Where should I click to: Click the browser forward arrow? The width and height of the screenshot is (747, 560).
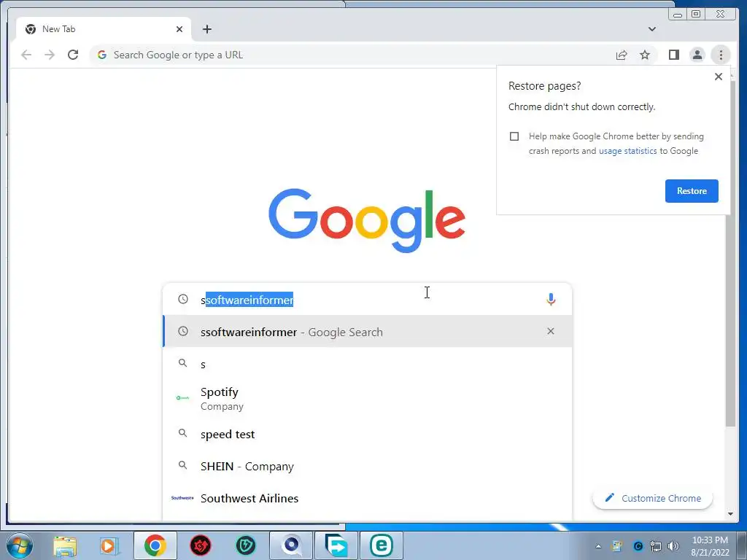(x=50, y=55)
